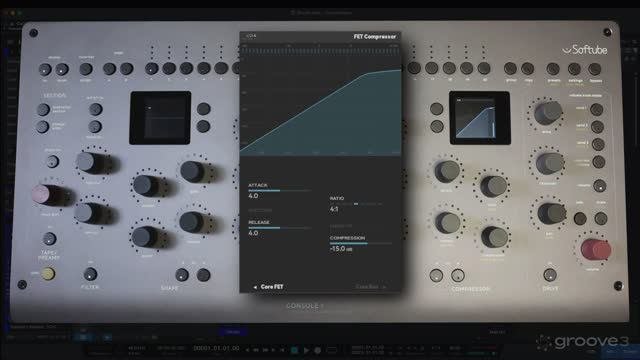The image size is (640, 360).
Task: Click second button from left in top row
Action: [x=62, y=69]
